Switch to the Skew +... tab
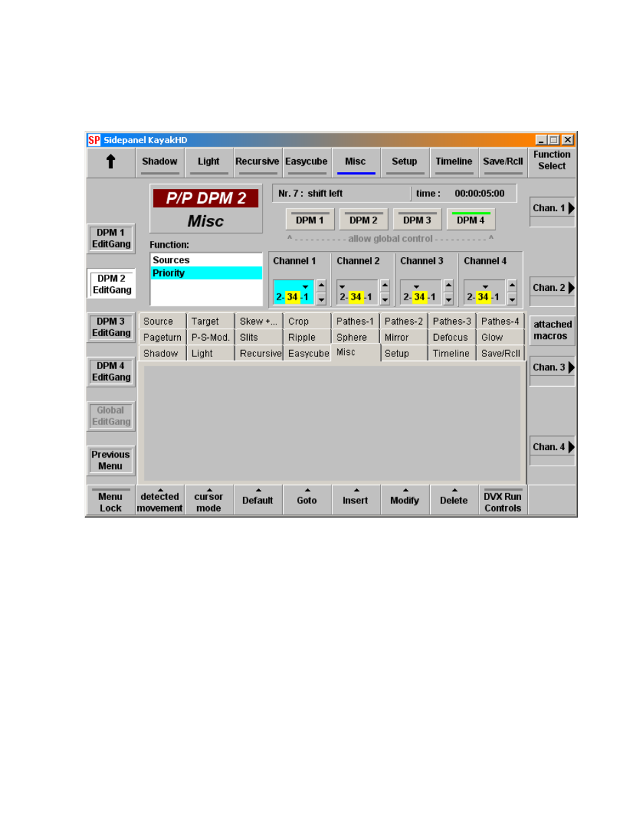644x828 pixels. point(259,321)
